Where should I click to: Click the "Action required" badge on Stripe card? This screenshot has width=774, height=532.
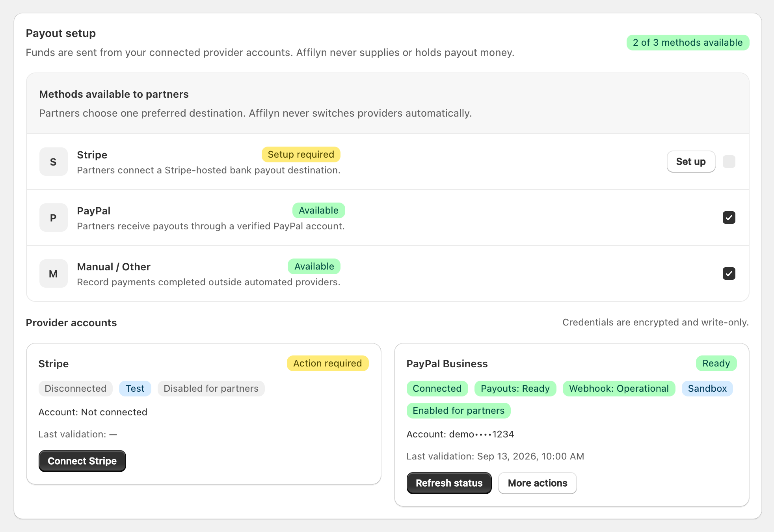(x=327, y=363)
